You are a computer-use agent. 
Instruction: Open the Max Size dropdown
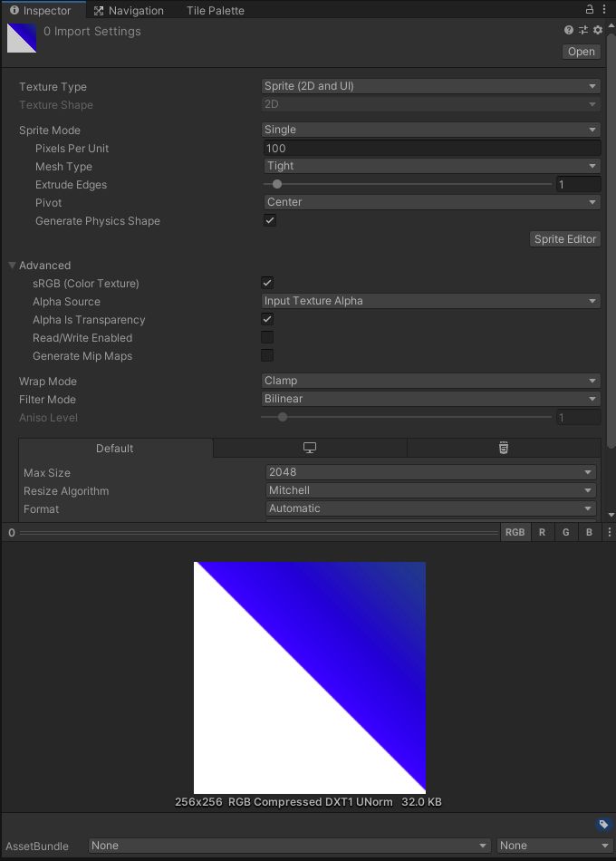(x=431, y=472)
